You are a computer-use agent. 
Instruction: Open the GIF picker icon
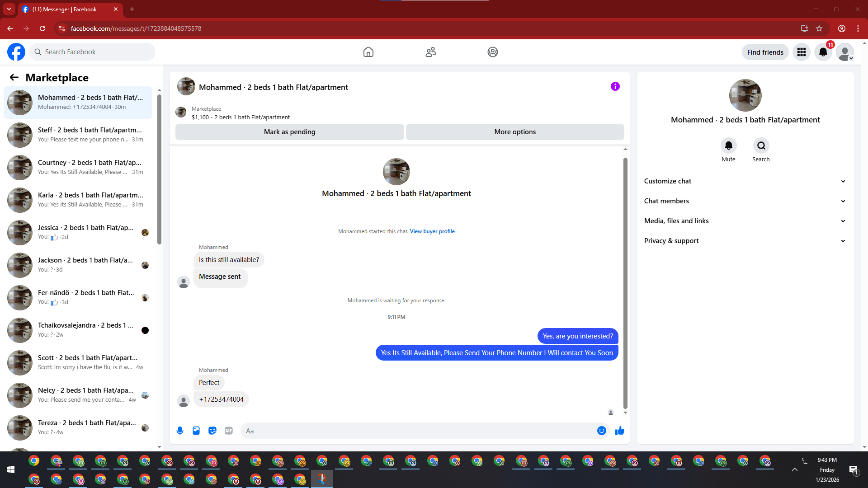(x=229, y=431)
